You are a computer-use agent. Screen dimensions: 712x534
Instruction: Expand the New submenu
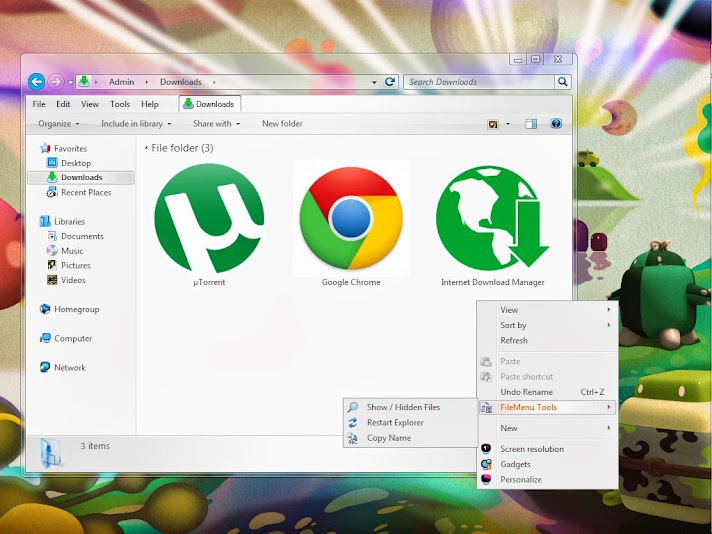click(x=547, y=428)
